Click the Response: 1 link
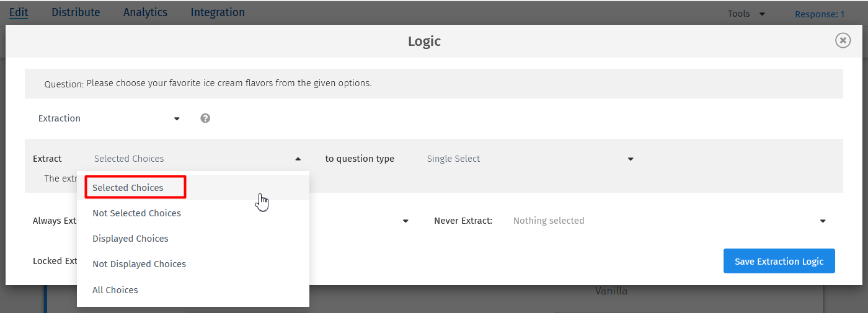The height and width of the screenshot is (313, 868). [x=820, y=14]
